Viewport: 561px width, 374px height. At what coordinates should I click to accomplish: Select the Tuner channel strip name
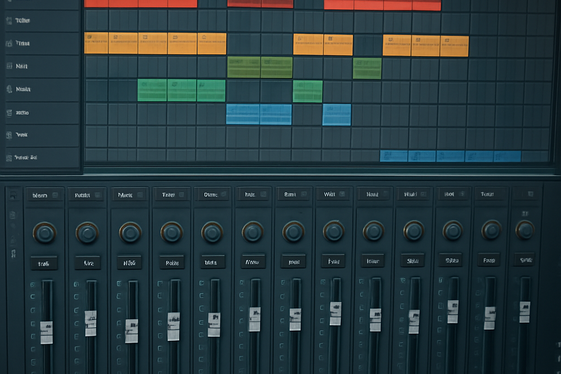pyautogui.click(x=168, y=195)
